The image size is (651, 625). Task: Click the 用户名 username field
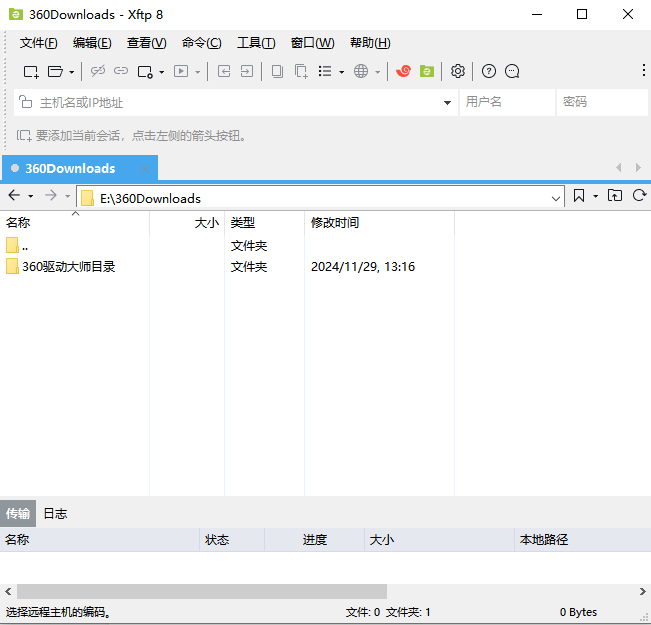click(x=507, y=102)
